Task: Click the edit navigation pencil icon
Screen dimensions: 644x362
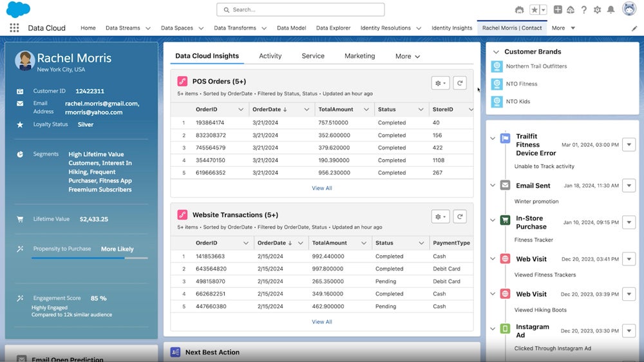Action: [634, 28]
